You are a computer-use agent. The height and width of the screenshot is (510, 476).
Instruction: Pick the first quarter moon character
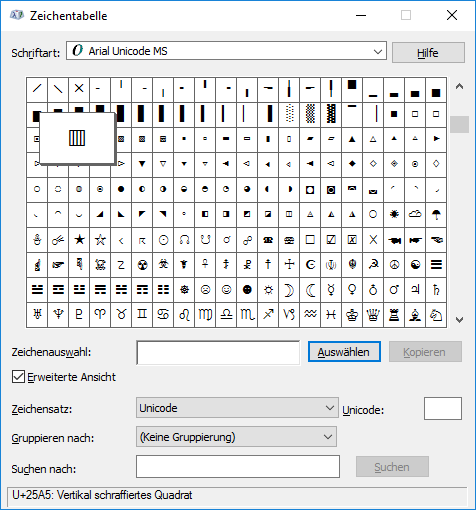point(289,290)
